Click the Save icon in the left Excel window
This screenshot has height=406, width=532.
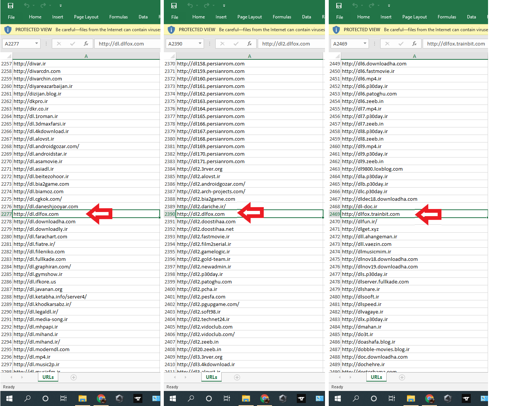(11, 6)
